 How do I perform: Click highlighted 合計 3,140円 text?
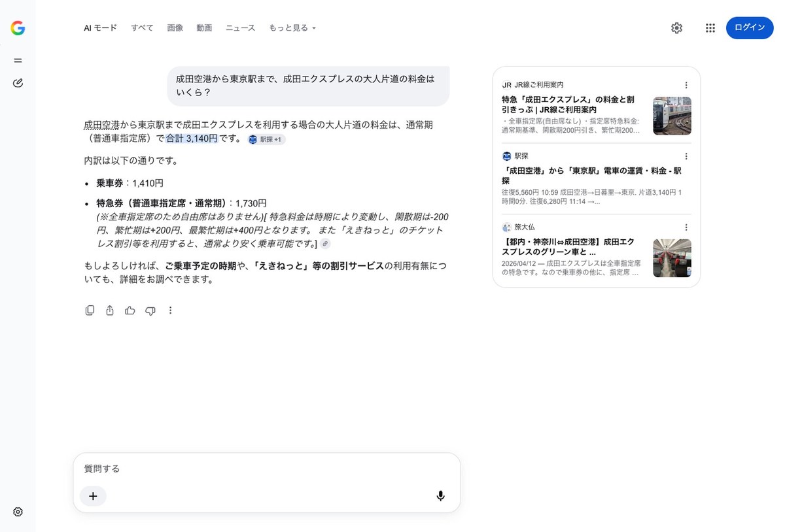pyautogui.click(x=192, y=139)
